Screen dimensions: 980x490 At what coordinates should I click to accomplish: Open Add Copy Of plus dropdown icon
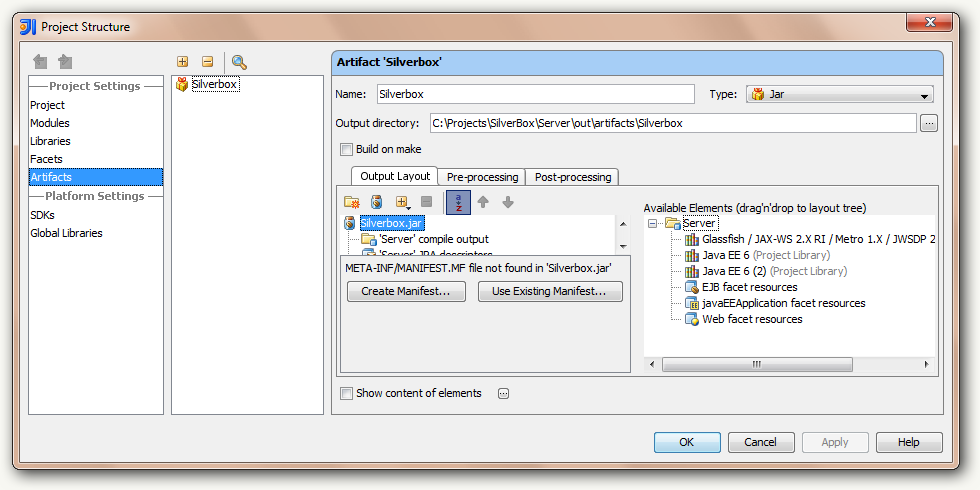coord(402,202)
